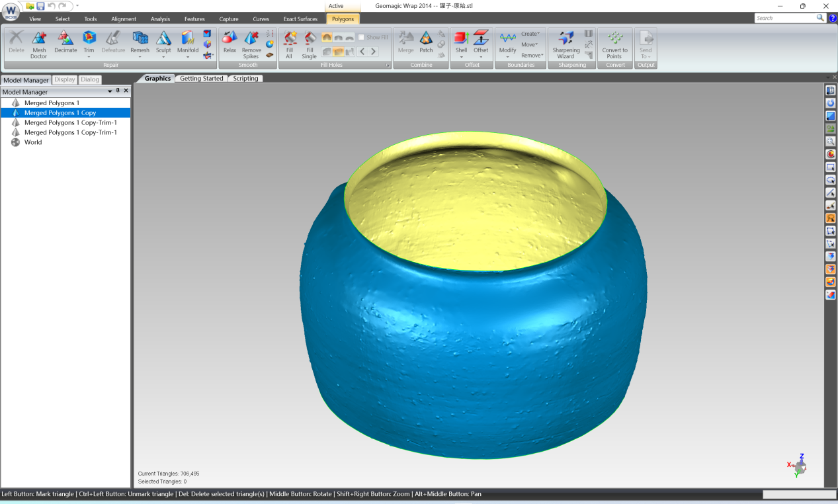This screenshot has height=504, width=838.
Task: Enable the Show Fill checkbox
Action: coord(361,37)
